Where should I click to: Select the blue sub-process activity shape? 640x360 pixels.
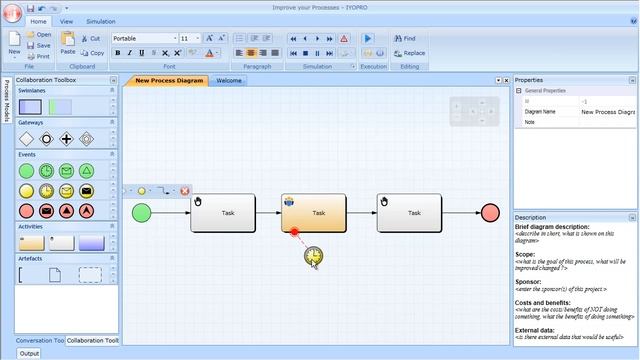[91, 243]
